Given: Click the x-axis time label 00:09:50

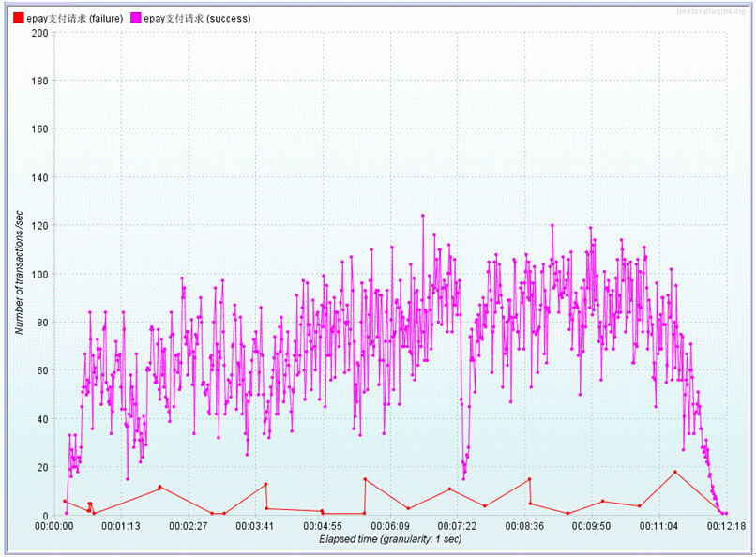Looking at the screenshot, I should coord(592,526).
